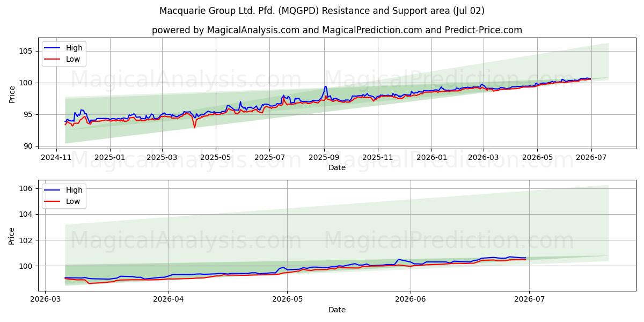Click the bottom chart '2026-05' tick label

(x=287, y=299)
